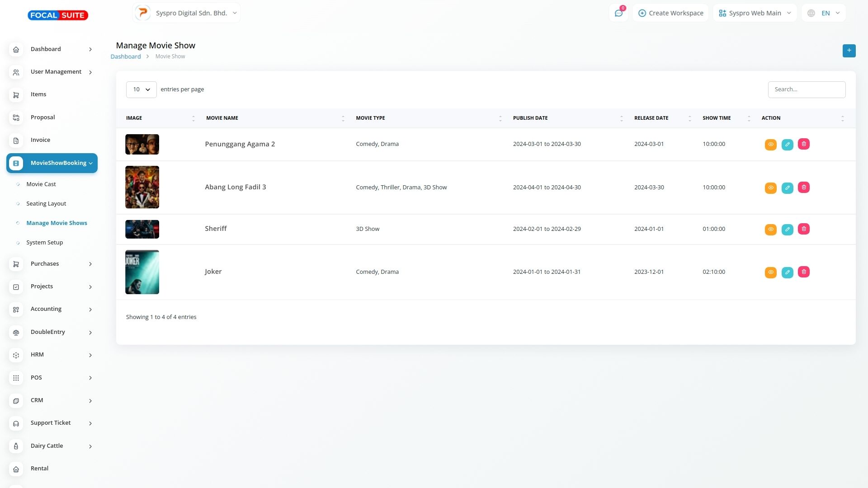Click the trash icon for Penunggang Agama 2
Image resolution: width=868 pixels, height=488 pixels.
[x=803, y=144]
